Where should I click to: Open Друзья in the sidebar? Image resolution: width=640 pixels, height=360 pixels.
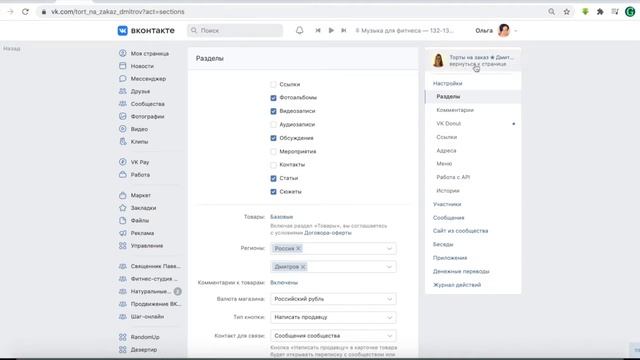[140, 91]
